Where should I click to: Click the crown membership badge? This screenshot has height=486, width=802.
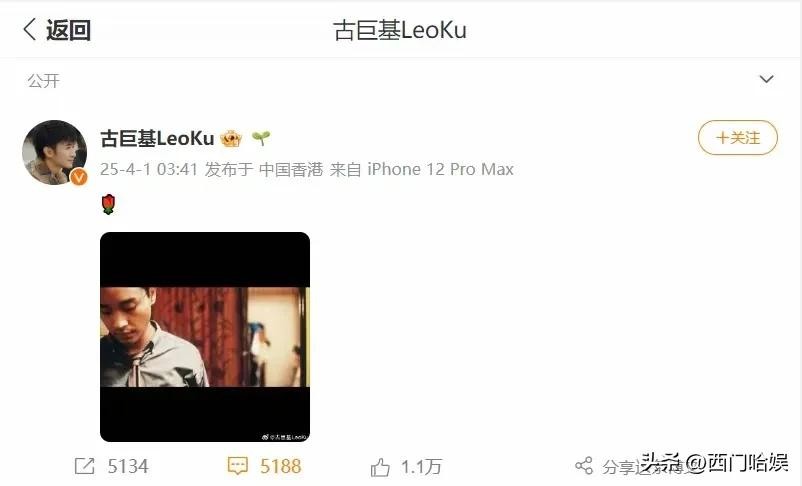[231, 138]
